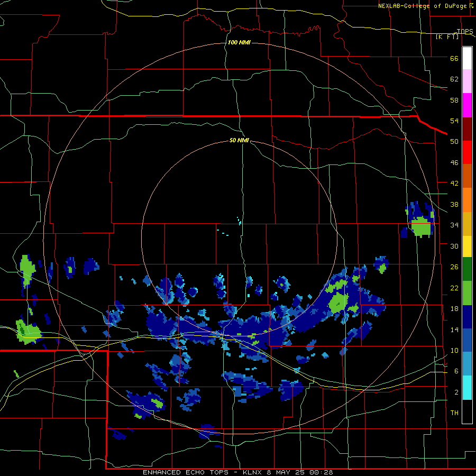Click the legend value '34'
The image size is (476, 476).
click(x=454, y=225)
